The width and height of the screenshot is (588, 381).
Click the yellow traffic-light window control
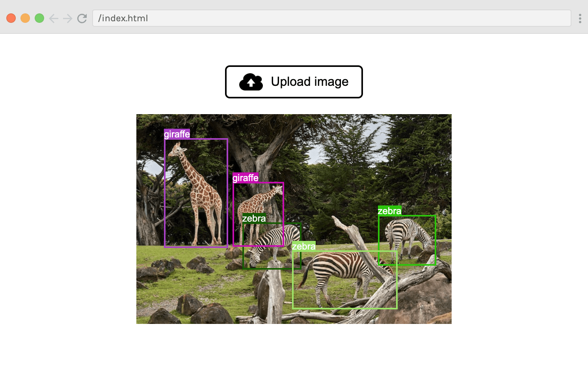click(x=25, y=18)
